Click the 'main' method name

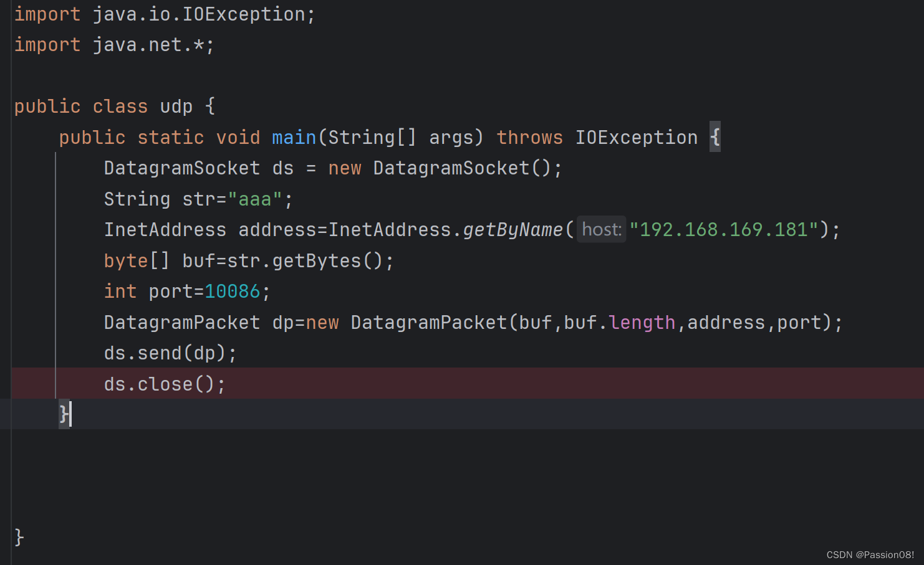[294, 138]
